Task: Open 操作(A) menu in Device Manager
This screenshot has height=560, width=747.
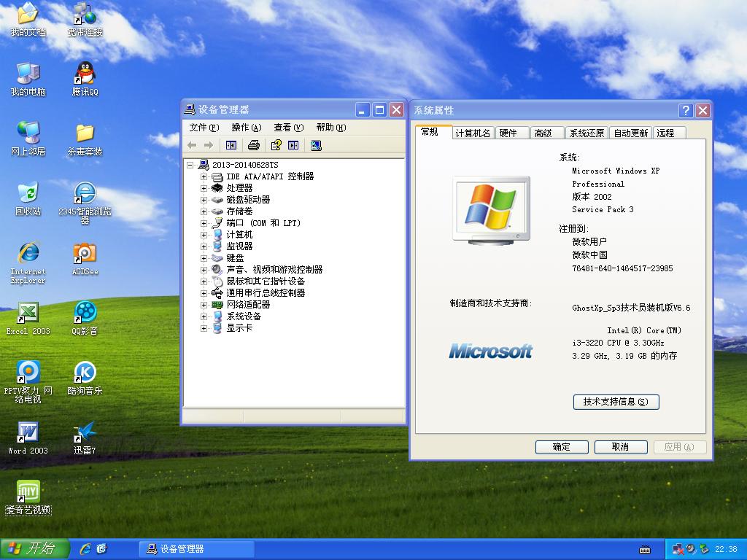Action: tap(247, 128)
